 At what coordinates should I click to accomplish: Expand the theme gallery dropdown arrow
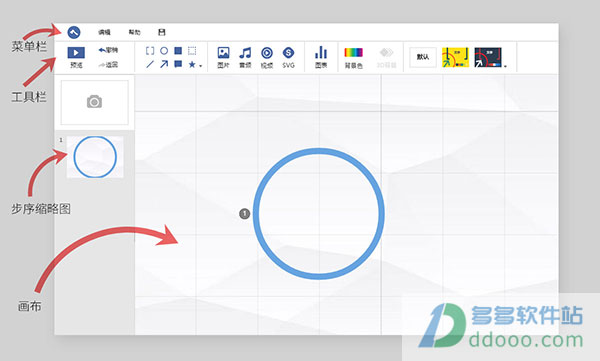[505, 66]
